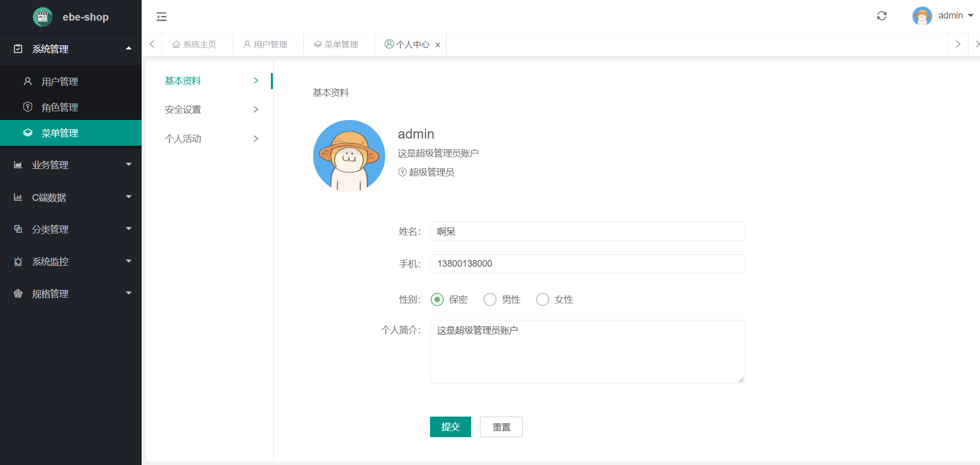This screenshot has width=980, height=465.
Task: Reset the form using 重置
Action: click(x=501, y=427)
